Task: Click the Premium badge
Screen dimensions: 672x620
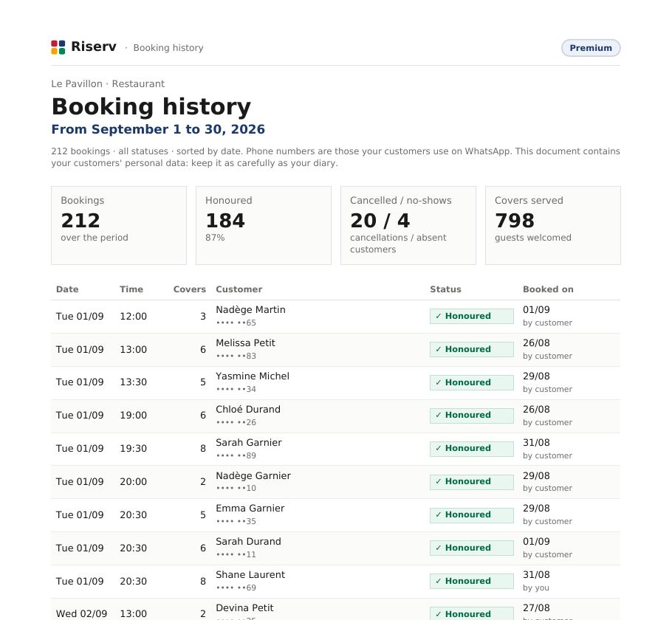Action: click(x=591, y=48)
